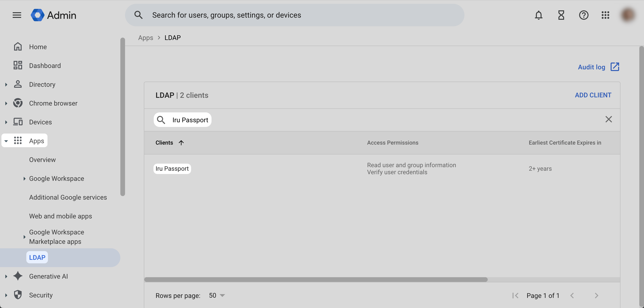Click ADD CLIENT button
The image size is (644, 308).
click(x=593, y=95)
